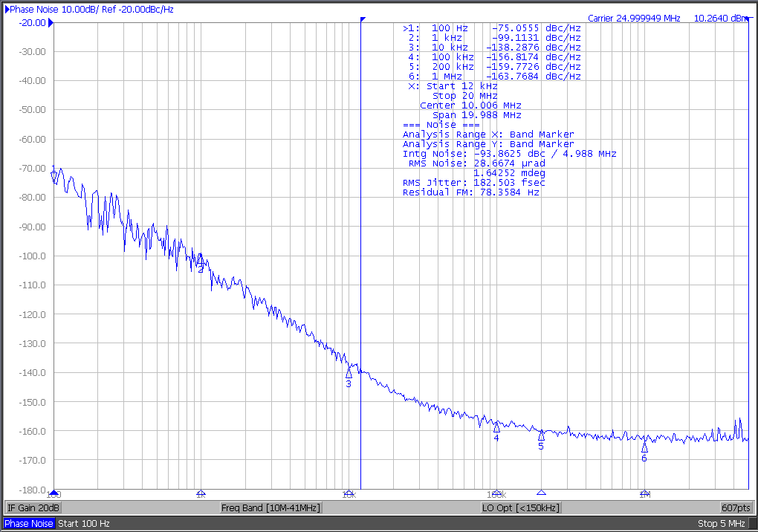This screenshot has height=532, width=758.
Task: Click the Phase Noise trace indicator arrow in header
Action: 6,9
